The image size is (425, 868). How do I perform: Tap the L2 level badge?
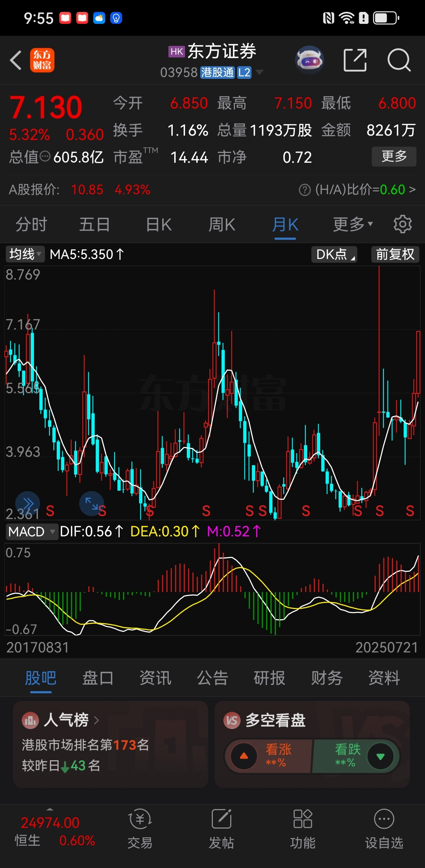coord(244,72)
